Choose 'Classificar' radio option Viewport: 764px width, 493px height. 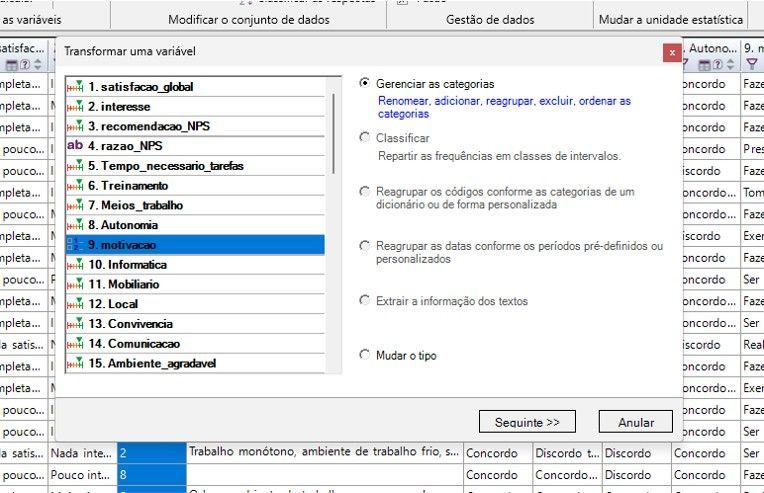point(364,137)
